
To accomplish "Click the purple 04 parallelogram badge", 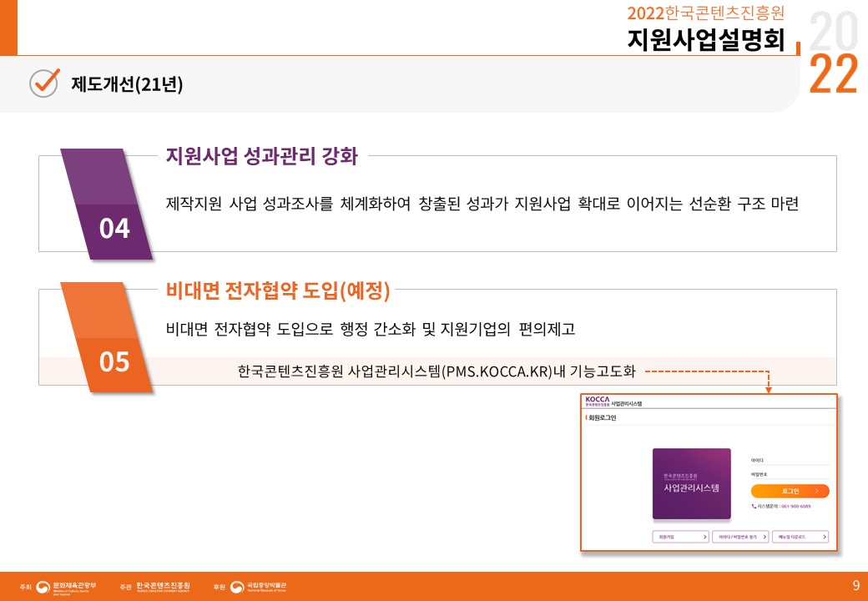I will [x=106, y=204].
